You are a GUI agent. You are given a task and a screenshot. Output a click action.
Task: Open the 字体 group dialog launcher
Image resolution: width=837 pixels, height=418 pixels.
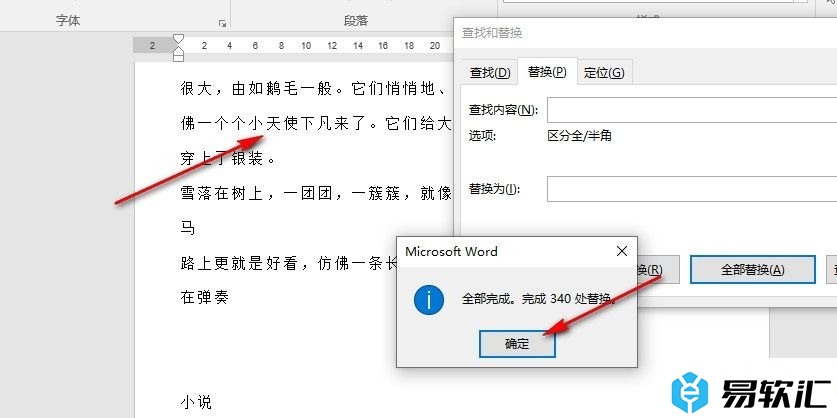[x=223, y=23]
